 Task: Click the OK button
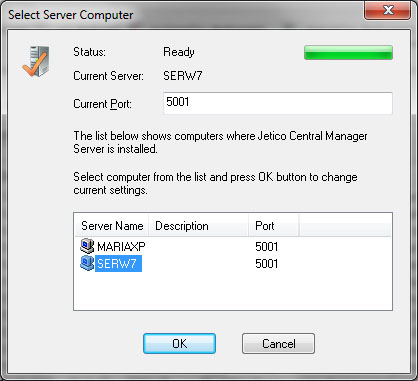179,343
